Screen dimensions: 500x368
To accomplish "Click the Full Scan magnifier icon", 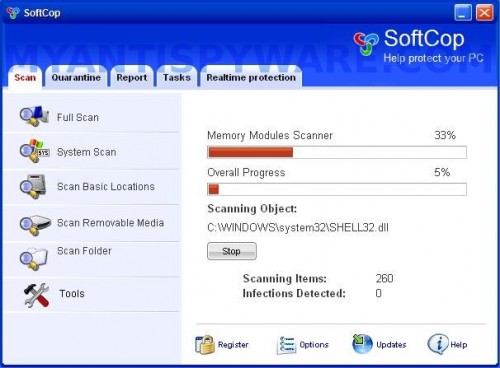I will coord(34,116).
